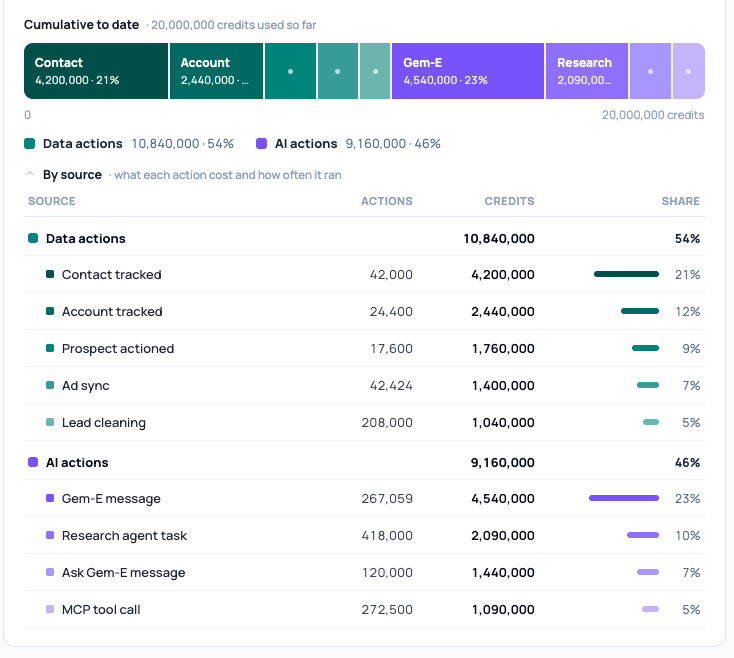Click the SOURCE column header
734x658 pixels.
point(52,201)
